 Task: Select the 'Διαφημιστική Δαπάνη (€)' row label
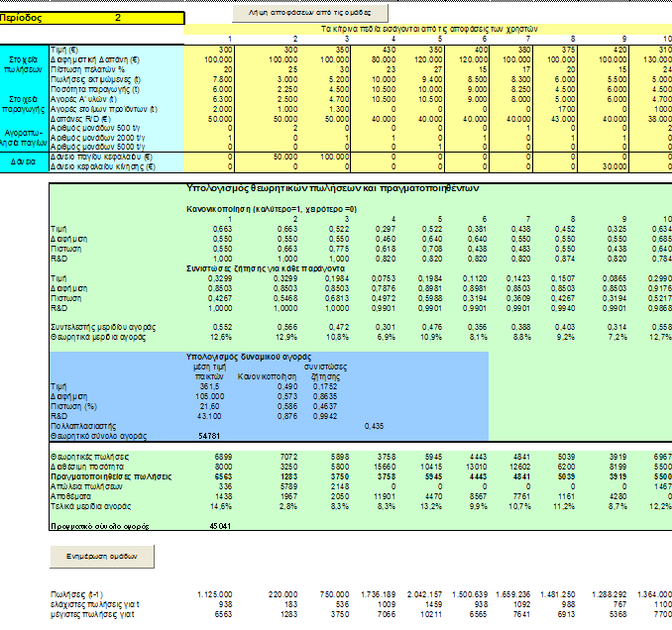point(95,60)
